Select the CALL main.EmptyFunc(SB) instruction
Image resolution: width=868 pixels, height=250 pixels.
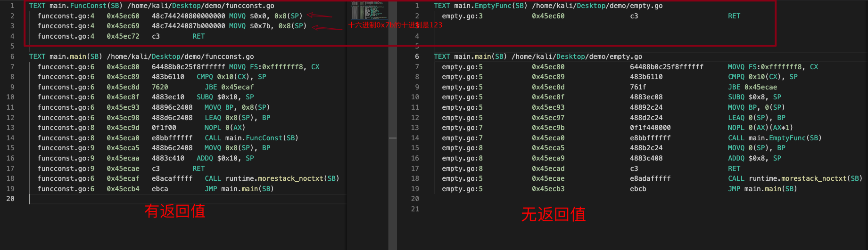pos(774,138)
